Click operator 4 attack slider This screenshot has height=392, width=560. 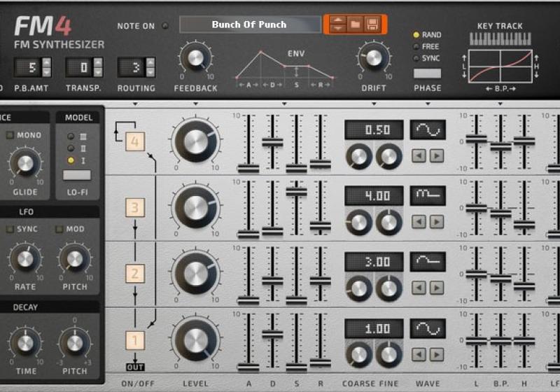tap(248, 168)
